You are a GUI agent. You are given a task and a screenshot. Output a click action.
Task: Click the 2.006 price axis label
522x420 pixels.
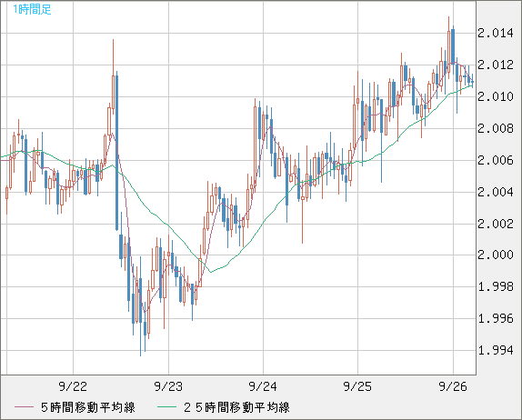click(496, 160)
